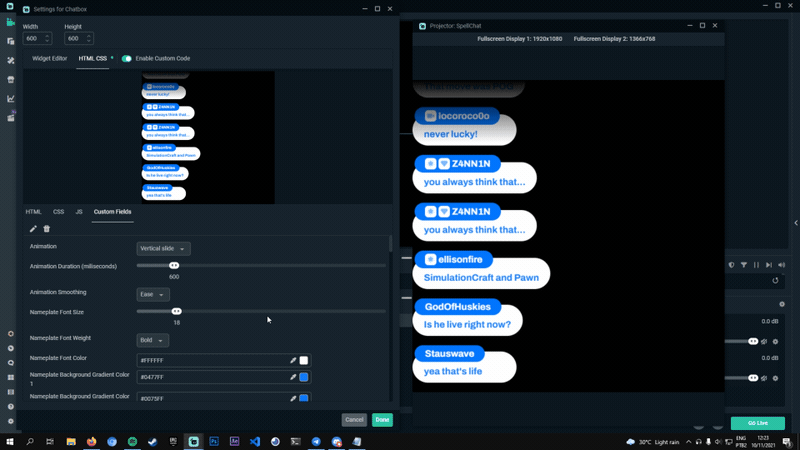
Task: Open the Highlighter clapperboard icon in sidebar
Action: (x=11, y=117)
